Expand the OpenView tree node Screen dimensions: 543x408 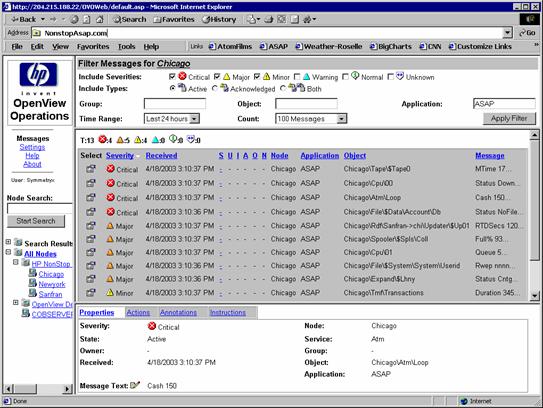point(16,302)
